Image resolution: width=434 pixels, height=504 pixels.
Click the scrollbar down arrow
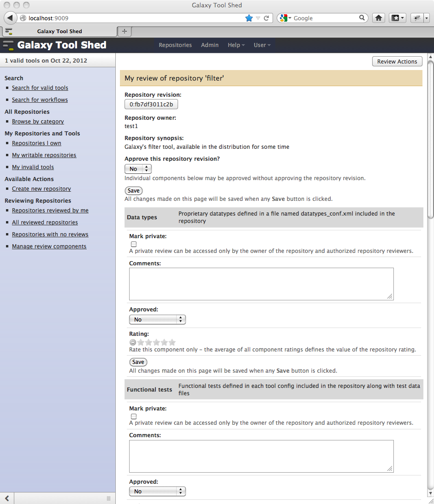point(430,493)
